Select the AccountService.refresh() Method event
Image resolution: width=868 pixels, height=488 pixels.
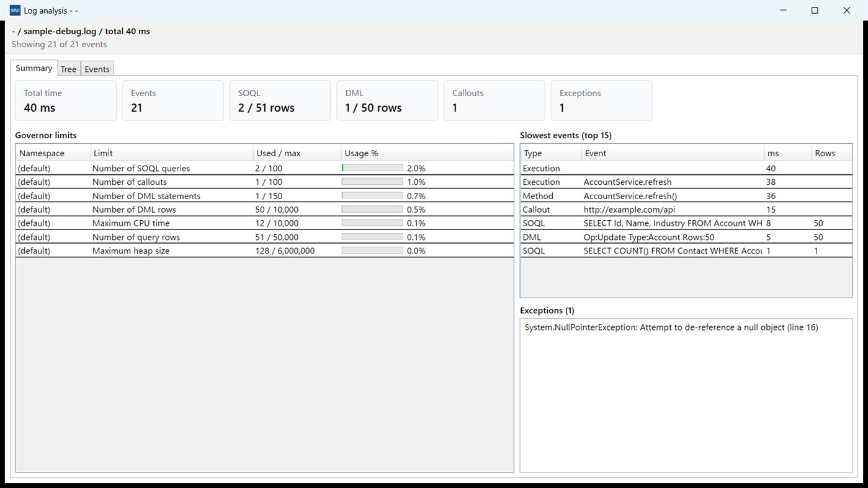686,196
